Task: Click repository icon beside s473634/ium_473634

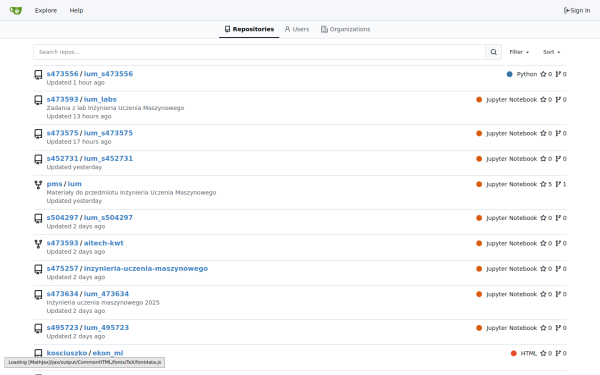Action: [x=38, y=295]
